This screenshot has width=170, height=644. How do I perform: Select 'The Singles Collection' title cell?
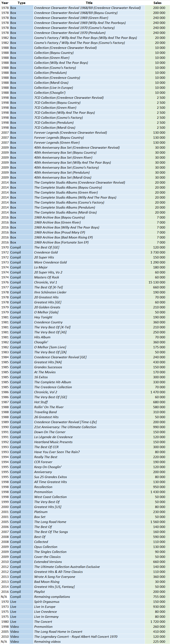[50, 552]
